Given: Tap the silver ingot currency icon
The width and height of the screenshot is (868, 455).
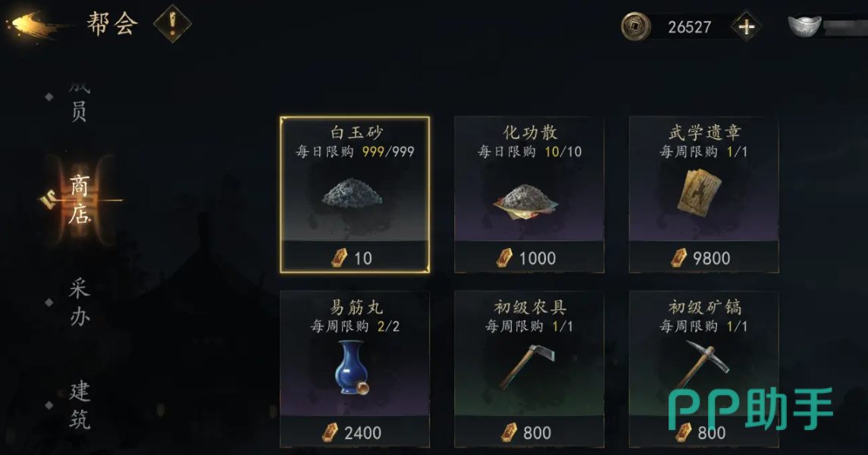Looking at the screenshot, I should pyautogui.click(x=804, y=26).
